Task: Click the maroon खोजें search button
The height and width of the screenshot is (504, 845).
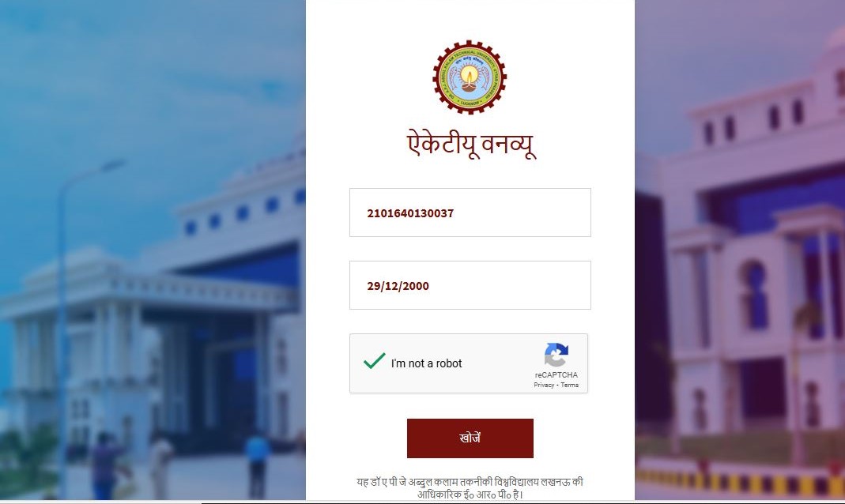Action: point(470,438)
